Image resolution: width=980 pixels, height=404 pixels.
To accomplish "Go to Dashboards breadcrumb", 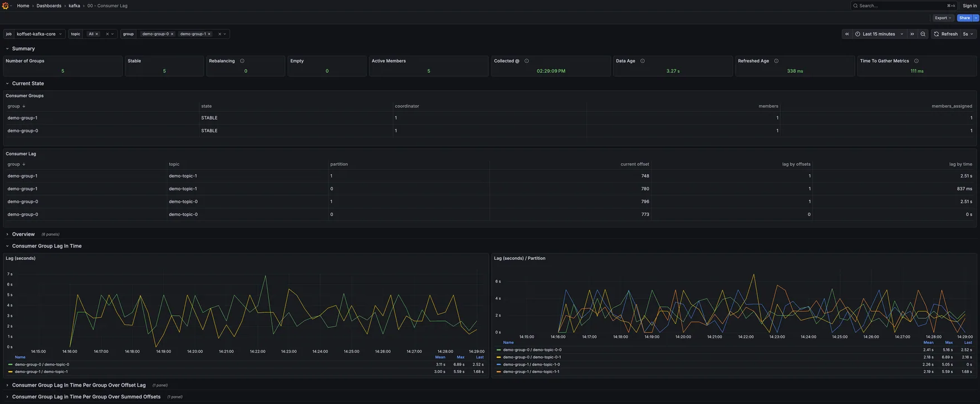I will (49, 6).
